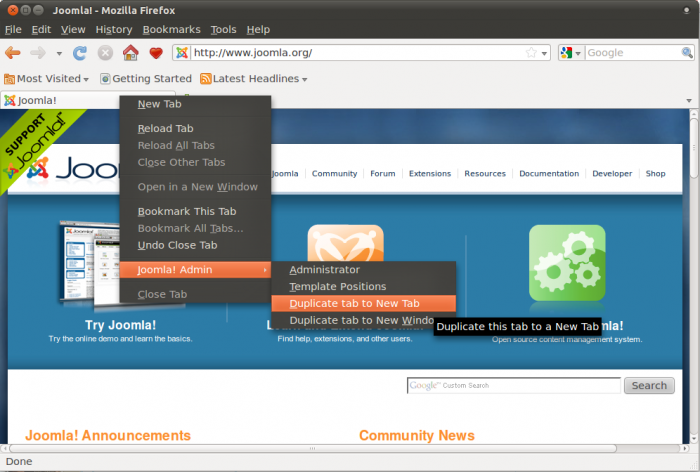Choose Bookmark This Tab
This screenshot has width=700, height=472.
pos(195,212)
